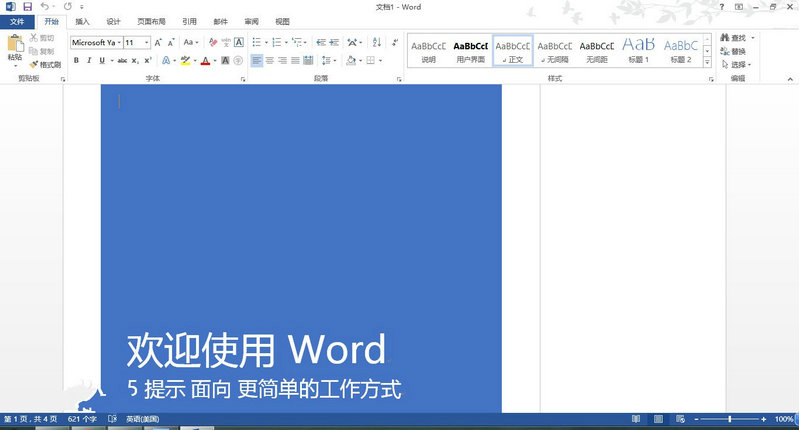Click the 621 word count in status bar

click(81, 418)
